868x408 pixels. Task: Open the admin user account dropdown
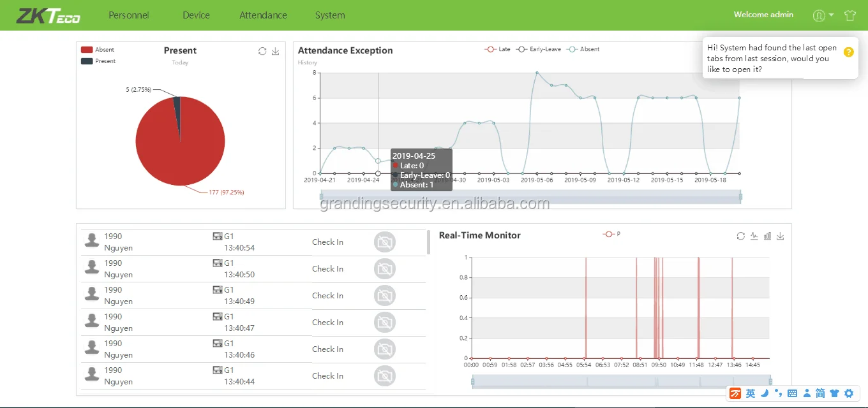(x=823, y=15)
